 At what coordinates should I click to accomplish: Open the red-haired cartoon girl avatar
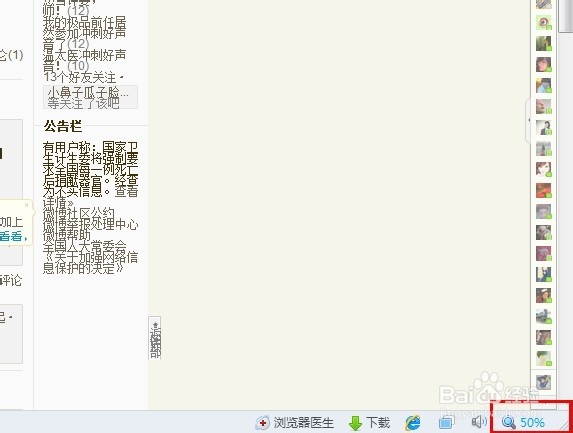pyautogui.click(x=544, y=170)
